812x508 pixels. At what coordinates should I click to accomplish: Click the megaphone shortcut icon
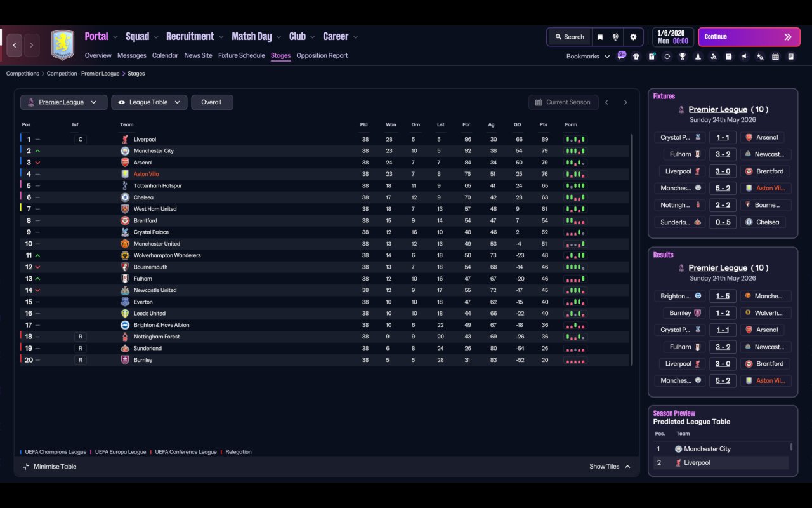[x=744, y=57]
